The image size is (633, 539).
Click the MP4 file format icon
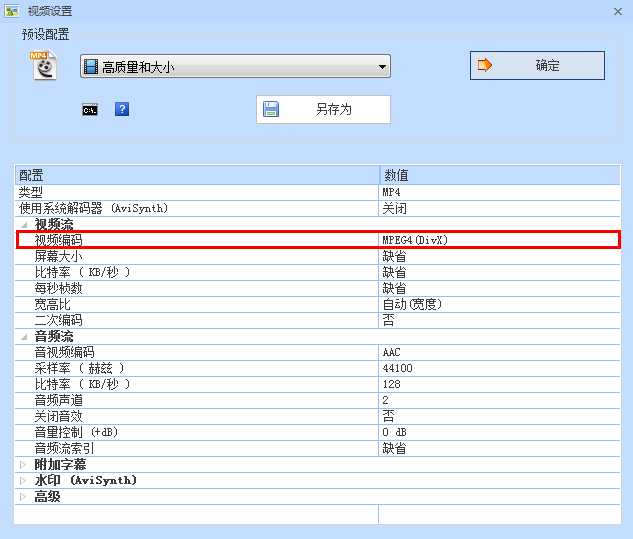click(x=44, y=65)
